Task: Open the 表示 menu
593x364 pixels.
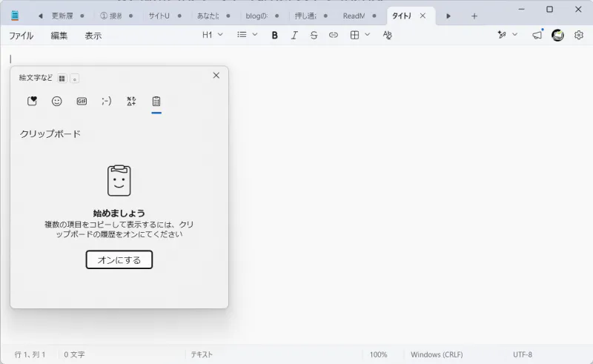Action: coord(93,36)
